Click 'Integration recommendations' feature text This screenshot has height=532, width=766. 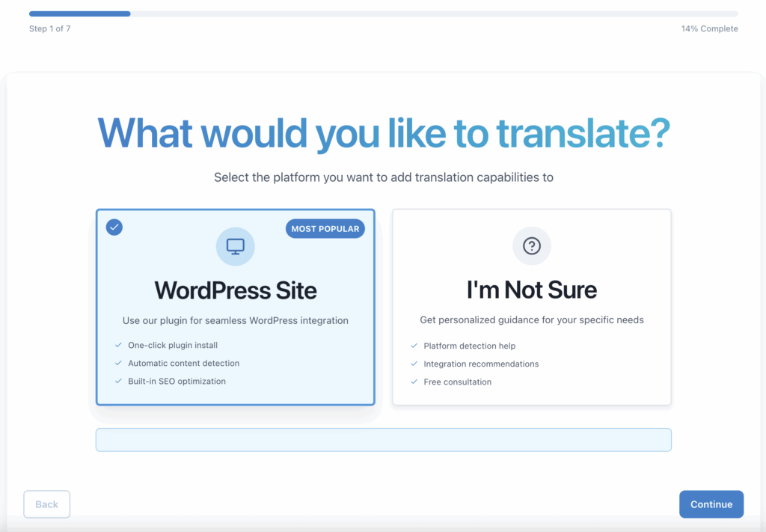pyautogui.click(x=481, y=364)
